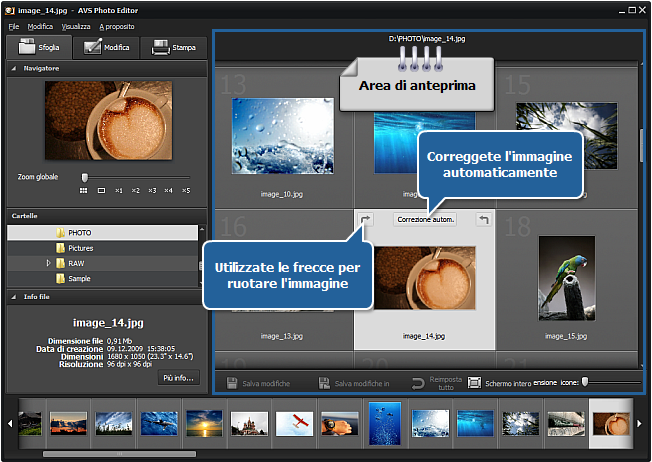Click the Sfoglia folder icon
652x462 pixels.
(x=27, y=47)
